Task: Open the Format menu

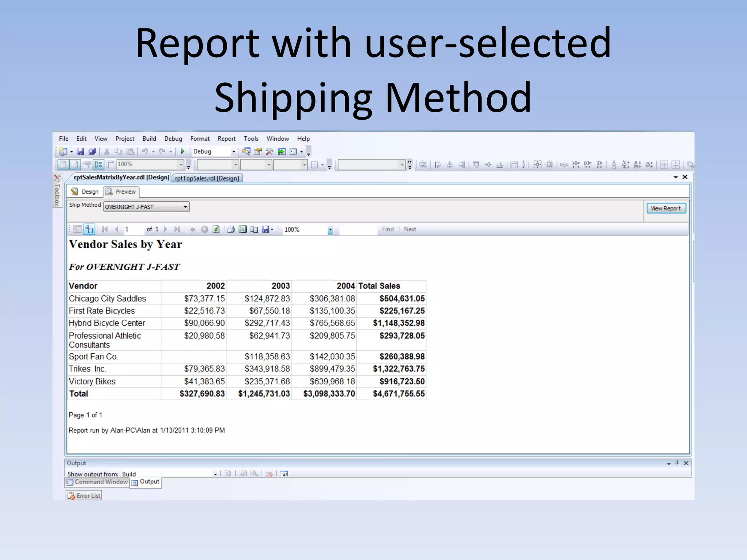Action: tap(200, 139)
